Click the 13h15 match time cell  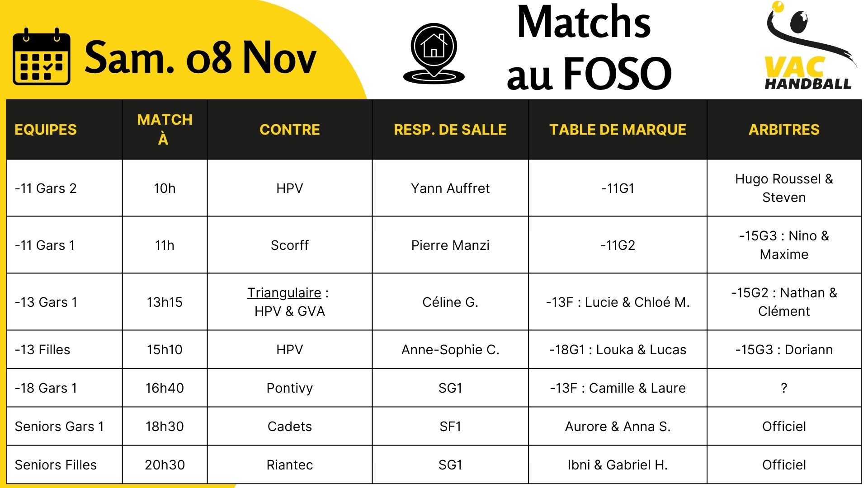(x=165, y=302)
